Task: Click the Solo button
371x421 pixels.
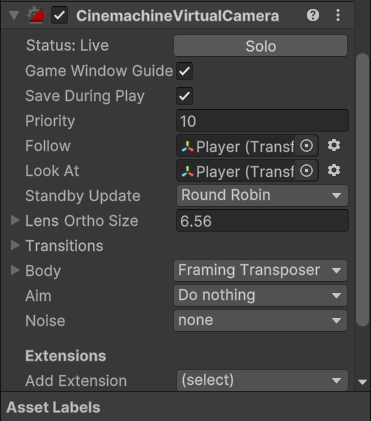Action: tap(260, 46)
